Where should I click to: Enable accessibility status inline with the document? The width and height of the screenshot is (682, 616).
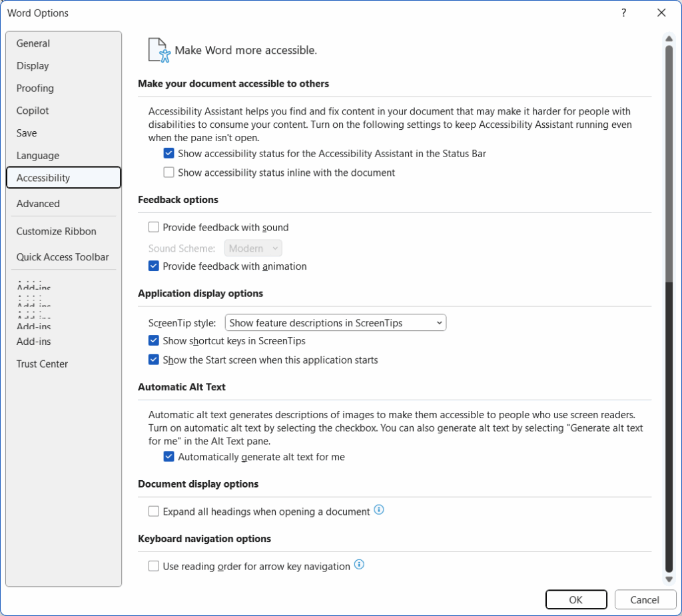click(169, 172)
